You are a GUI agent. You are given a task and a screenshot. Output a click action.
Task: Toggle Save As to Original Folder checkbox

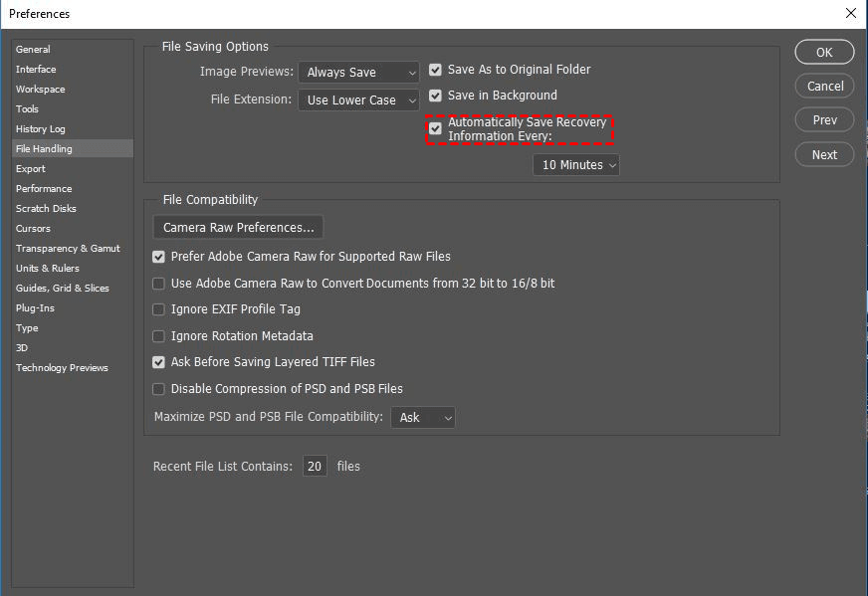(x=435, y=70)
